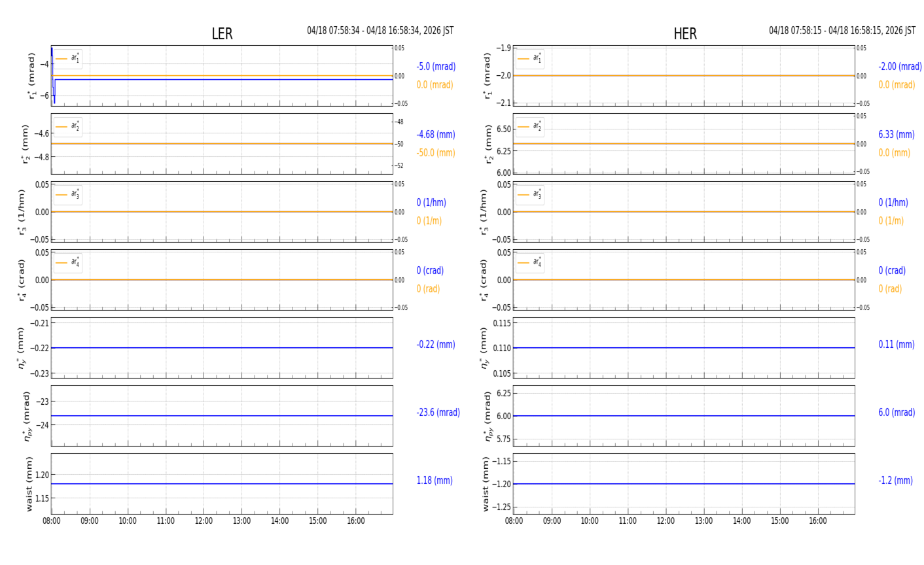This screenshot has height=565, width=924.
Task: Click the HER -1.2 (mm) waist value
Action: (895, 481)
